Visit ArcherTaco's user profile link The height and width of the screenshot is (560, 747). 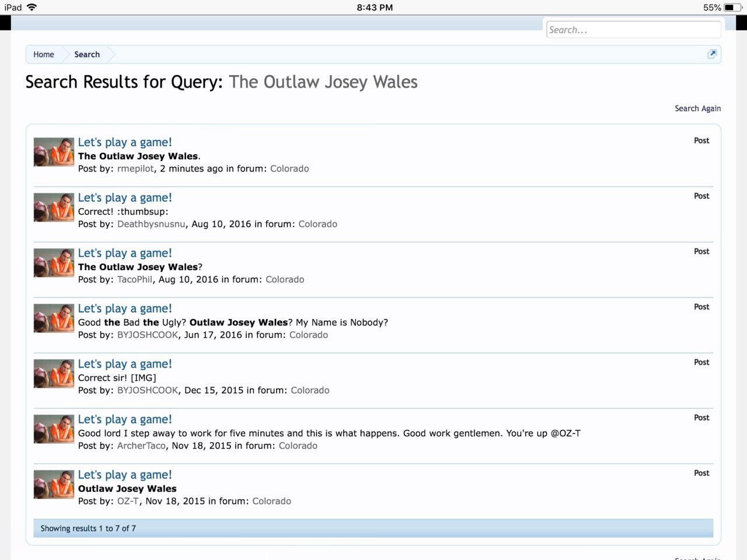[141, 446]
